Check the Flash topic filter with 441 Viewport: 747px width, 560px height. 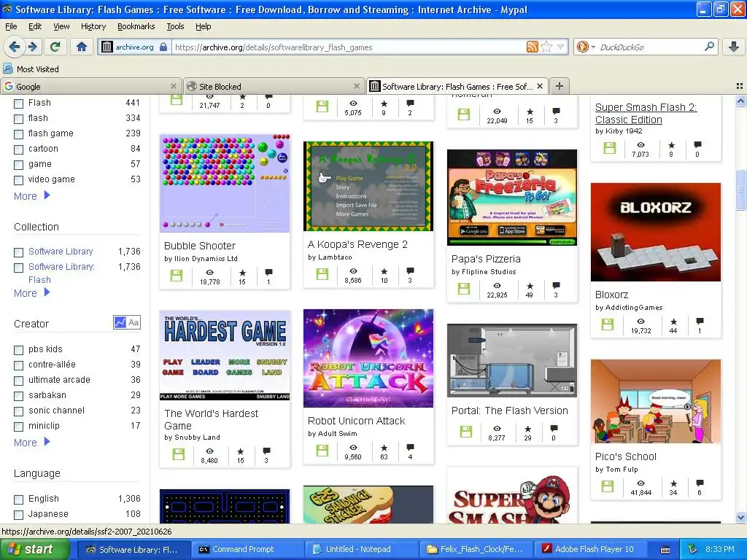(18, 104)
